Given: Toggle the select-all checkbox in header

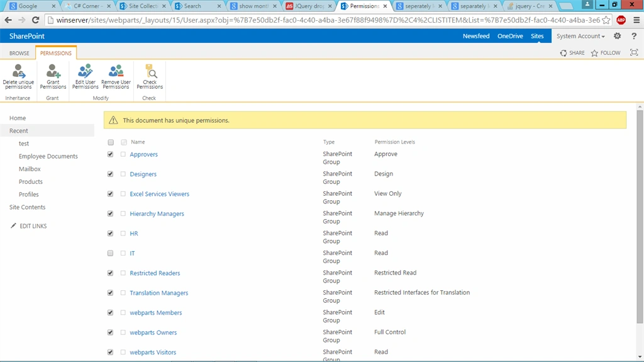Looking at the screenshot, I should tap(111, 142).
